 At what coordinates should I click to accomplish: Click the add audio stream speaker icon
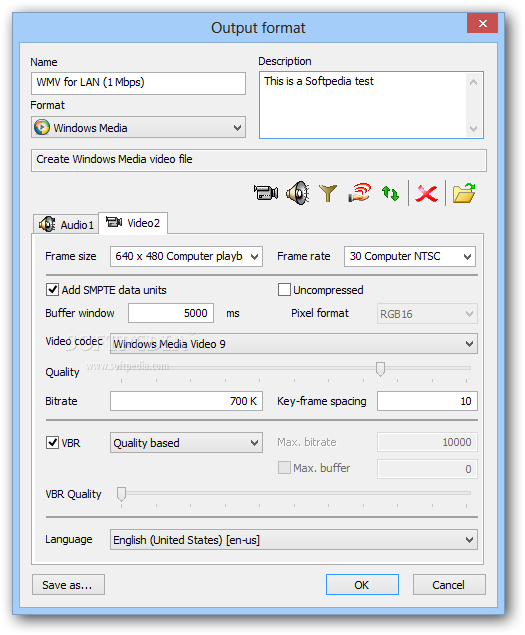298,193
